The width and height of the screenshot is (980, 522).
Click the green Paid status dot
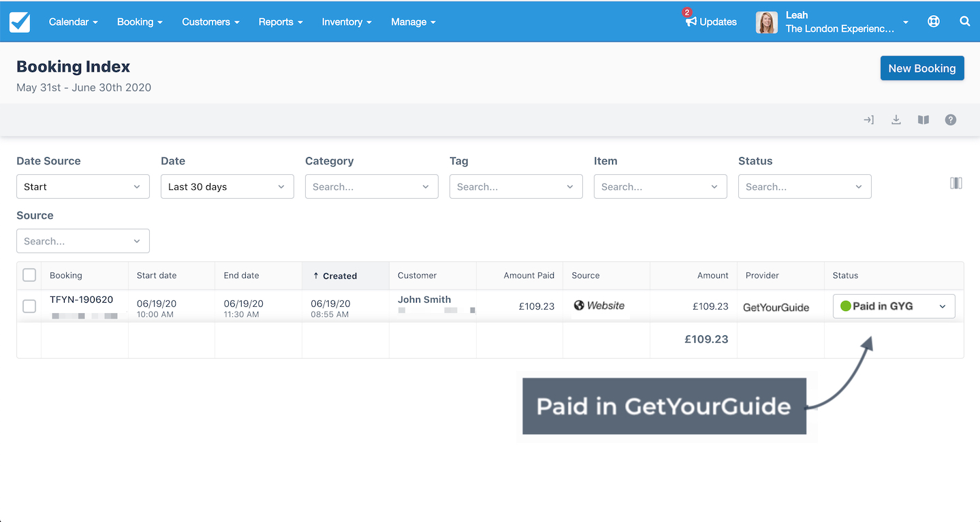[x=846, y=306]
